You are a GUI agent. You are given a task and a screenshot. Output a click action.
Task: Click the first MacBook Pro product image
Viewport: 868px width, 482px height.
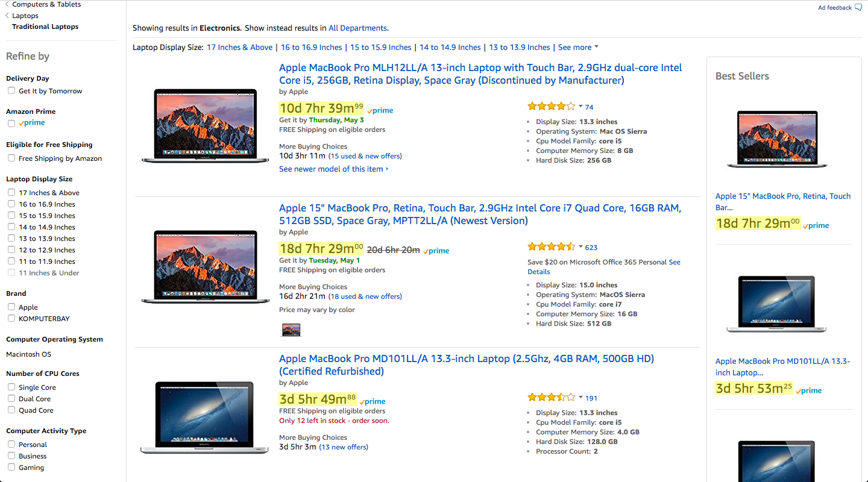point(206,127)
